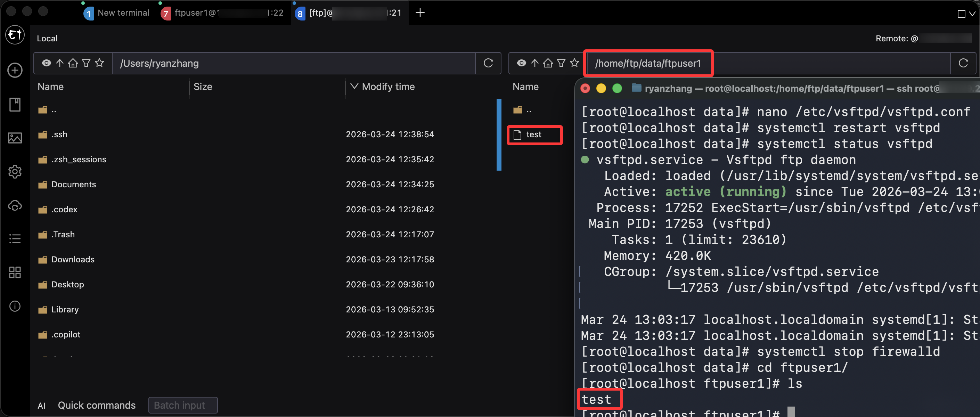The image size is (980, 417).
Task: Click the terminal window green zoom button
Action: click(x=617, y=89)
